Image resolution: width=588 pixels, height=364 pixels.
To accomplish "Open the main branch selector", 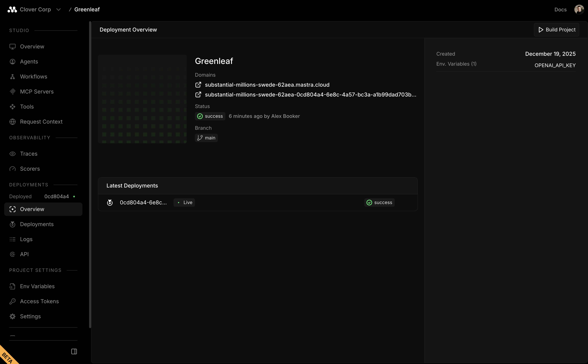I will [206, 138].
